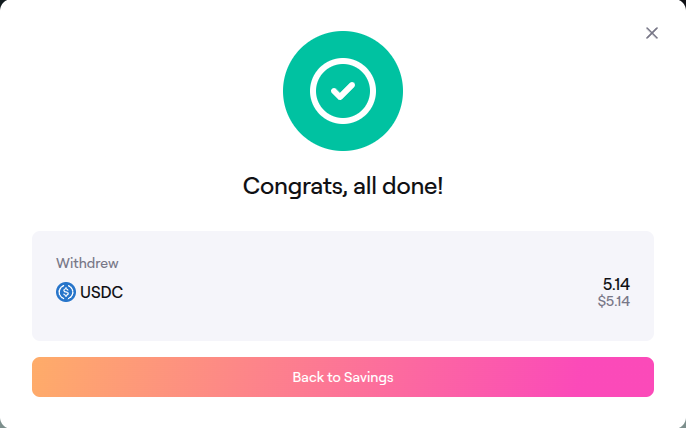
Task: Close the withdrawal confirmation dialog
Action: (652, 33)
